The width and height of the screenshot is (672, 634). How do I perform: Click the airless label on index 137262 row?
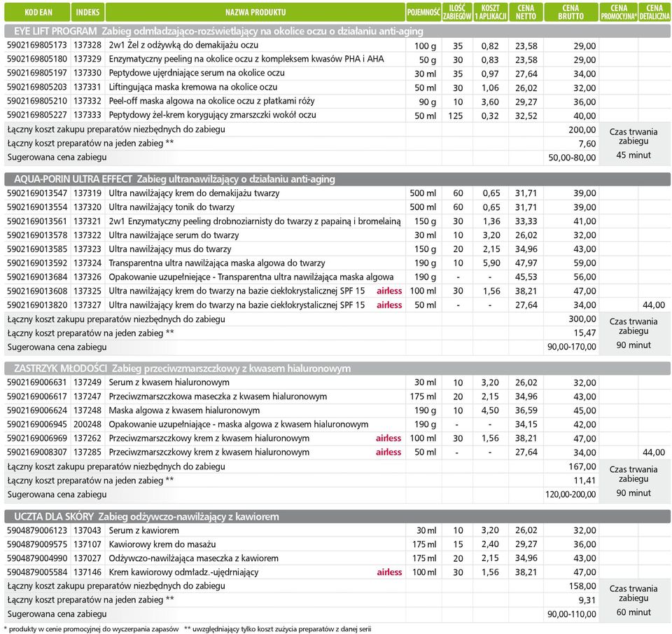coord(388,438)
